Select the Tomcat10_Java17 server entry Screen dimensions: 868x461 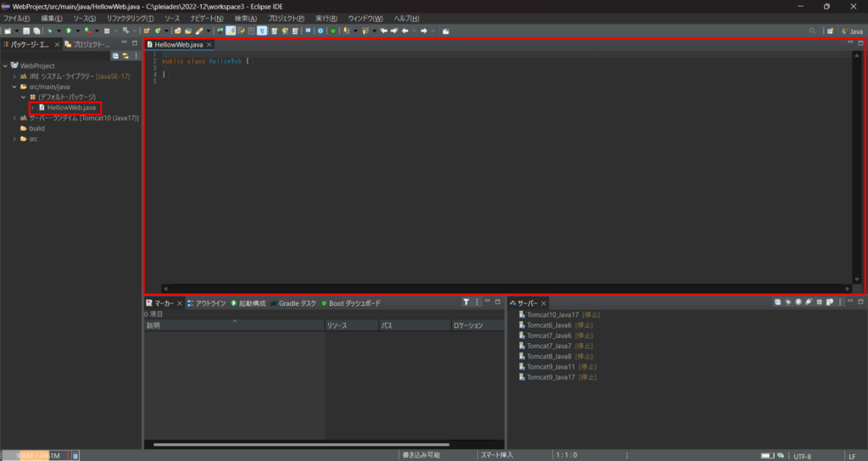(552, 314)
